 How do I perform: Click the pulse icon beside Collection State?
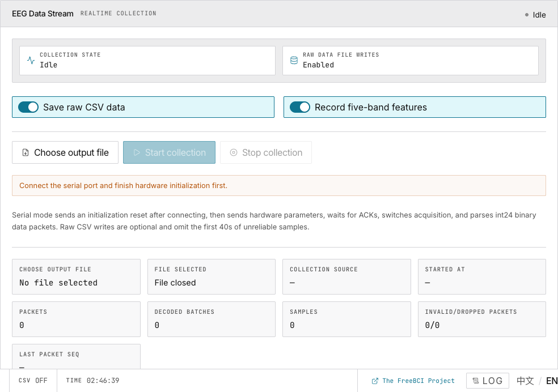coord(31,61)
